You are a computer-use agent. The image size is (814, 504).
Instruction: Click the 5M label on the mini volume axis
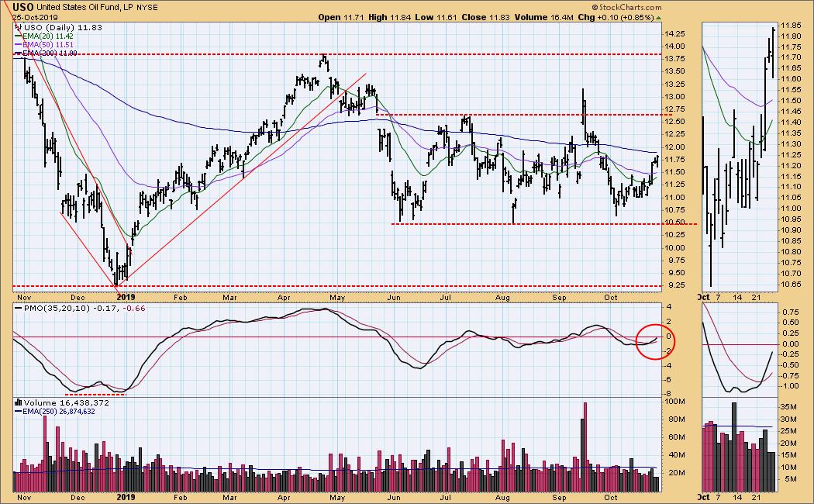tap(792, 479)
